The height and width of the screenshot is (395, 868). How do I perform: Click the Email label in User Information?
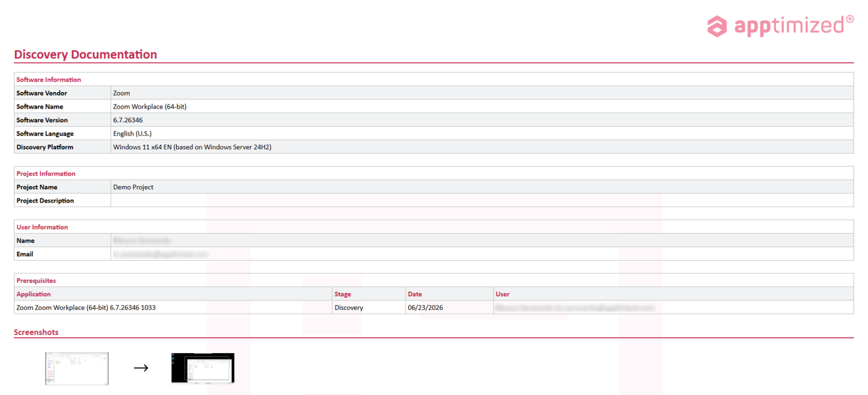click(x=25, y=254)
